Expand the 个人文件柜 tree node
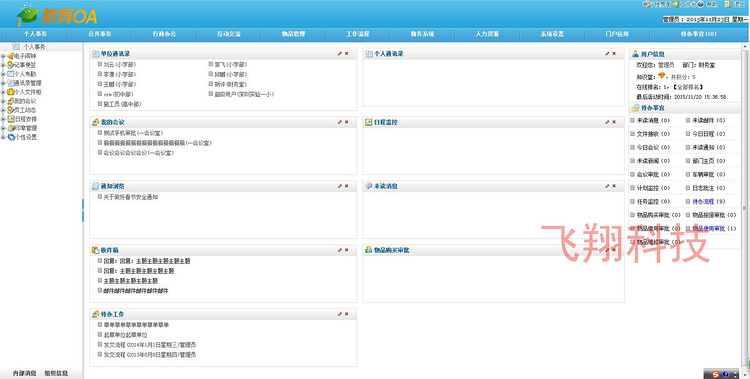The height and width of the screenshot is (379, 750). pos(3,92)
